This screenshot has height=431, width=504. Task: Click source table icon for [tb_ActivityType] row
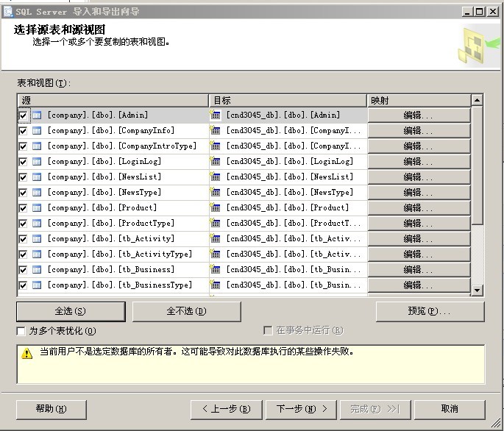(37, 254)
